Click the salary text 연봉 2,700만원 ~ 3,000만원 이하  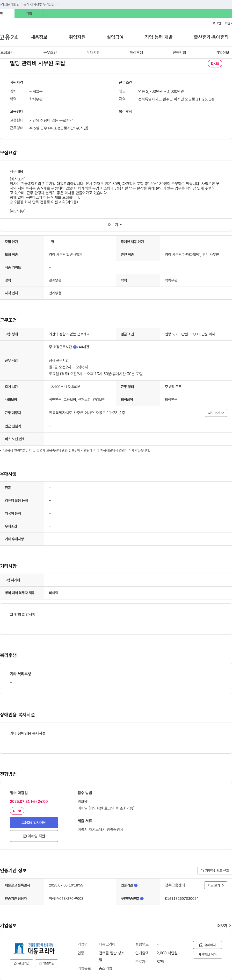pyautogui.click(x=190, y=334)
